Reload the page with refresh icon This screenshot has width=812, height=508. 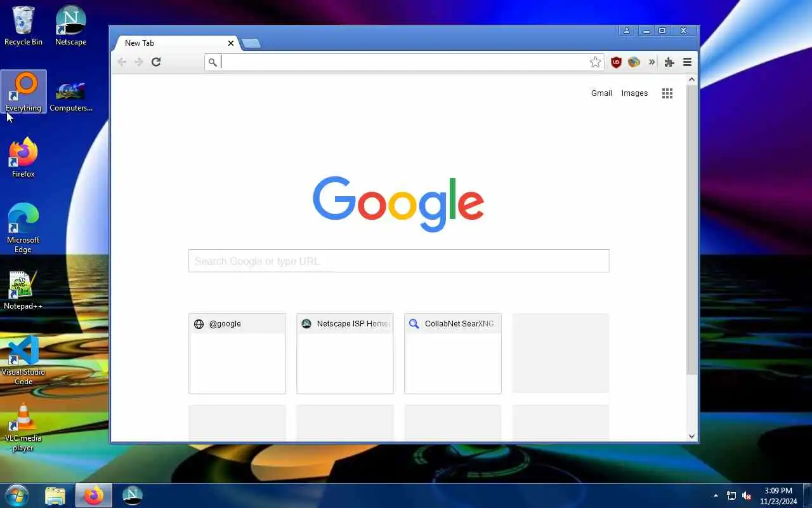(156, 62)
